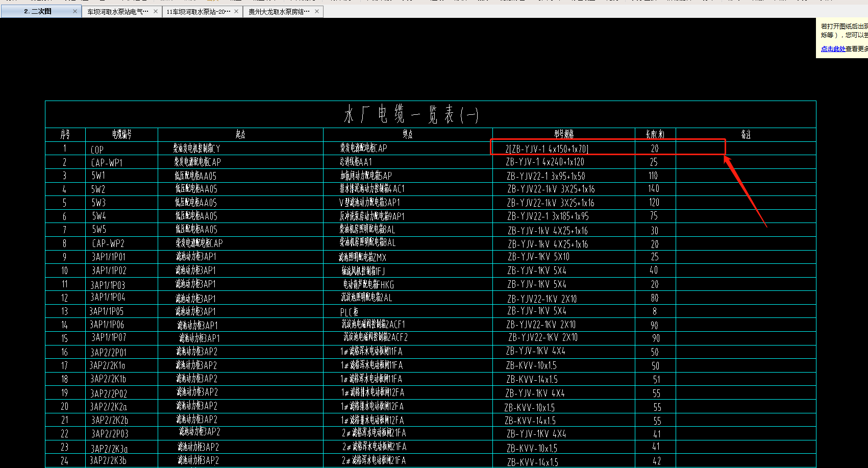This screenshot has height=468, width=868.
Task: Click endpoint 沉淀池电磁阀控制箱2ACF1
Action: [x=373, y=325]
